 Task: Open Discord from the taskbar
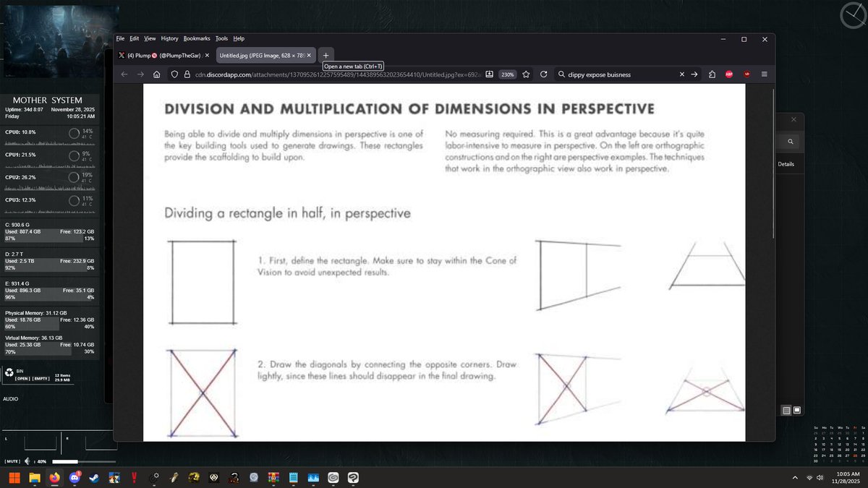[75, 478]
